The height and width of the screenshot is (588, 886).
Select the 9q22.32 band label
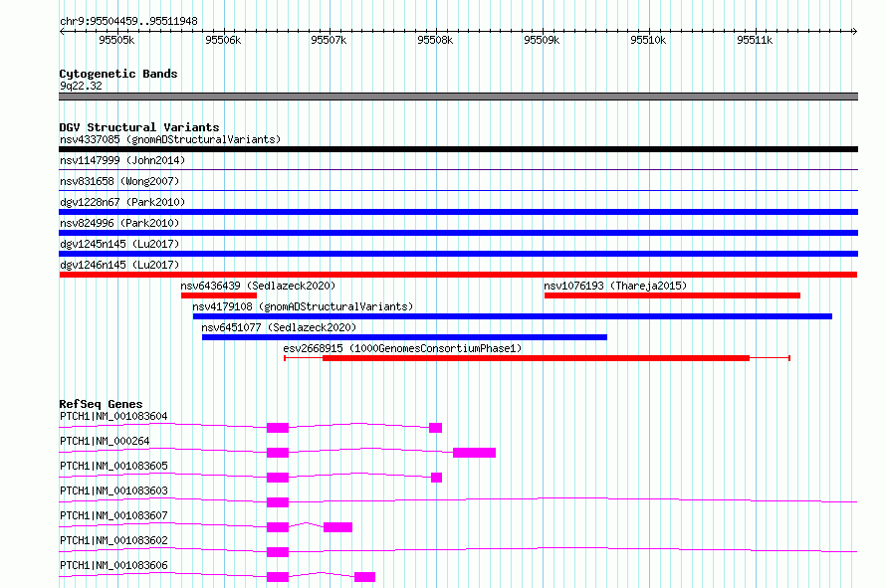(x=81, y=86)
